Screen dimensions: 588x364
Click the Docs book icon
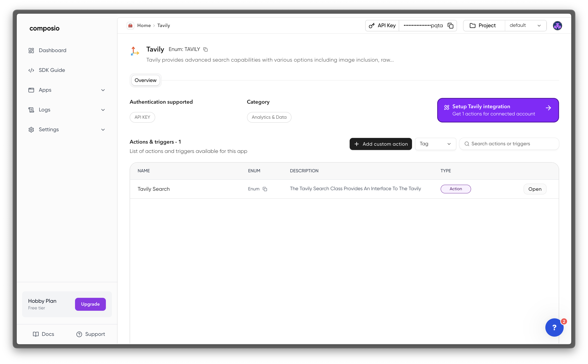point(36,334)
